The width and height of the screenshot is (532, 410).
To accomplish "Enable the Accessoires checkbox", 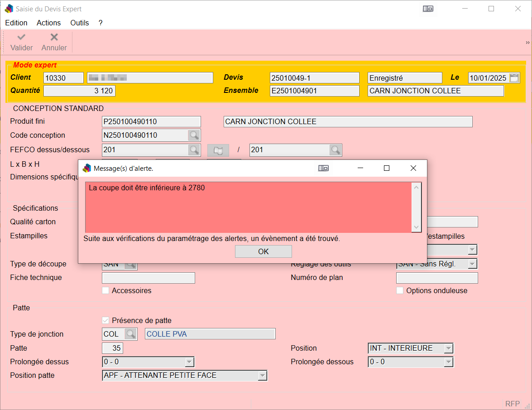I will [106, 291].
